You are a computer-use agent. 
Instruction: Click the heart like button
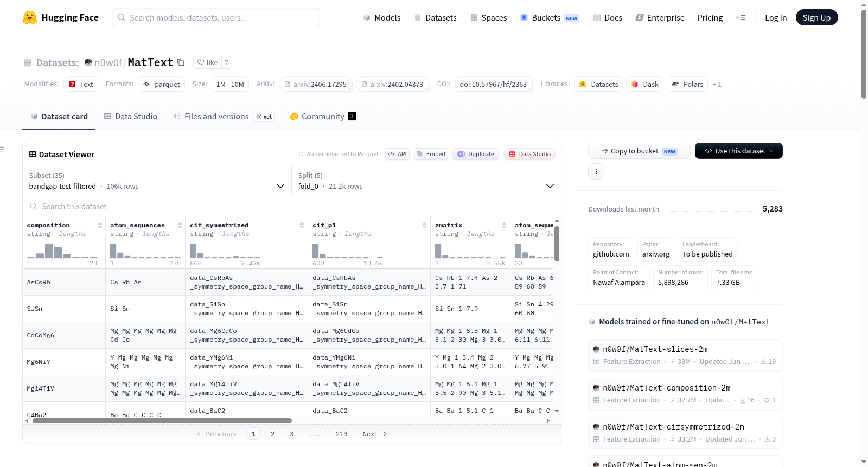[207, 62]
